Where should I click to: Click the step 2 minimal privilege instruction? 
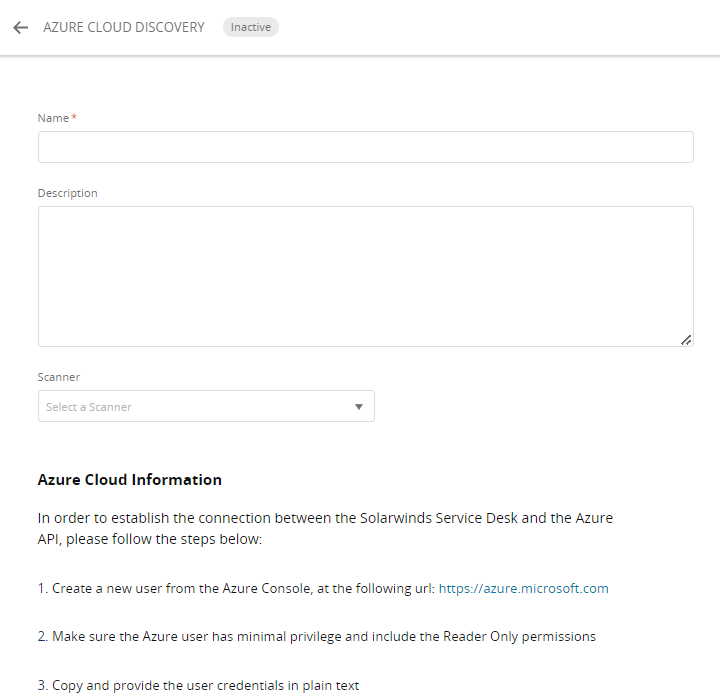coord(316,636)
